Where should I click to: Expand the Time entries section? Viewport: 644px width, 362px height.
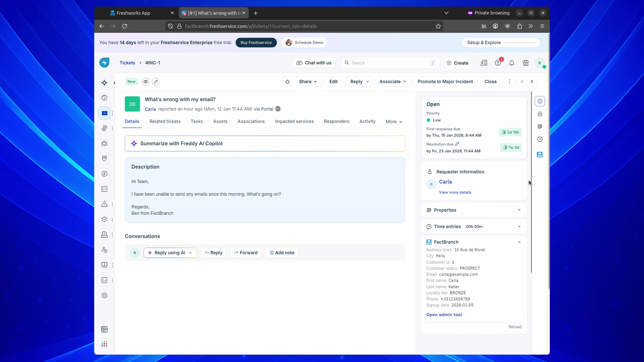[x=519, y=227]
